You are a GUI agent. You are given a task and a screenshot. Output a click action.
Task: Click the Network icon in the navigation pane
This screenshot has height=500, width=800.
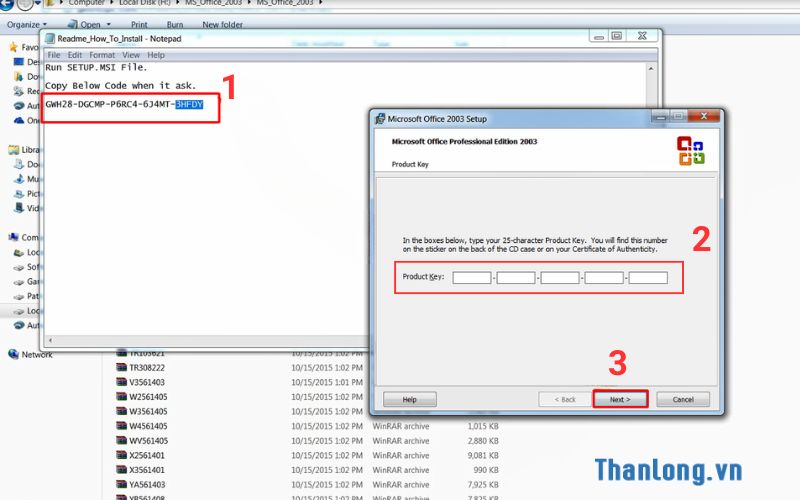[x=14, y=354]
